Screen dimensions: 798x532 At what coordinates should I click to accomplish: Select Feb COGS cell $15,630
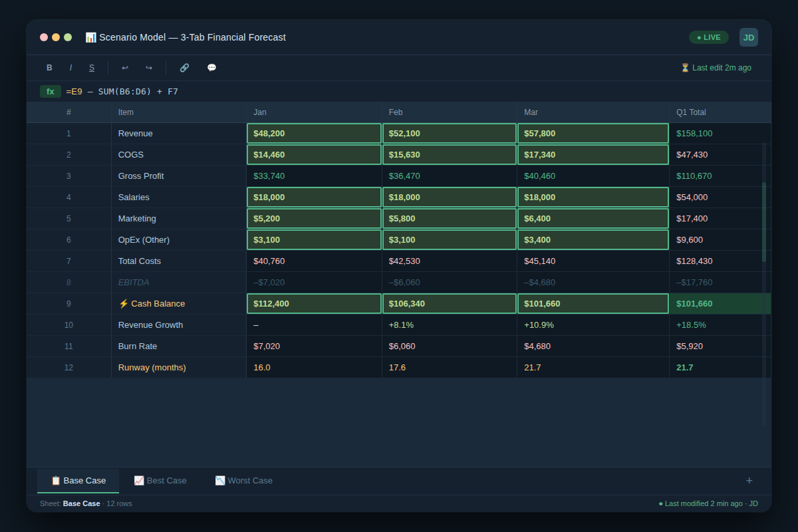click(450, 155)
